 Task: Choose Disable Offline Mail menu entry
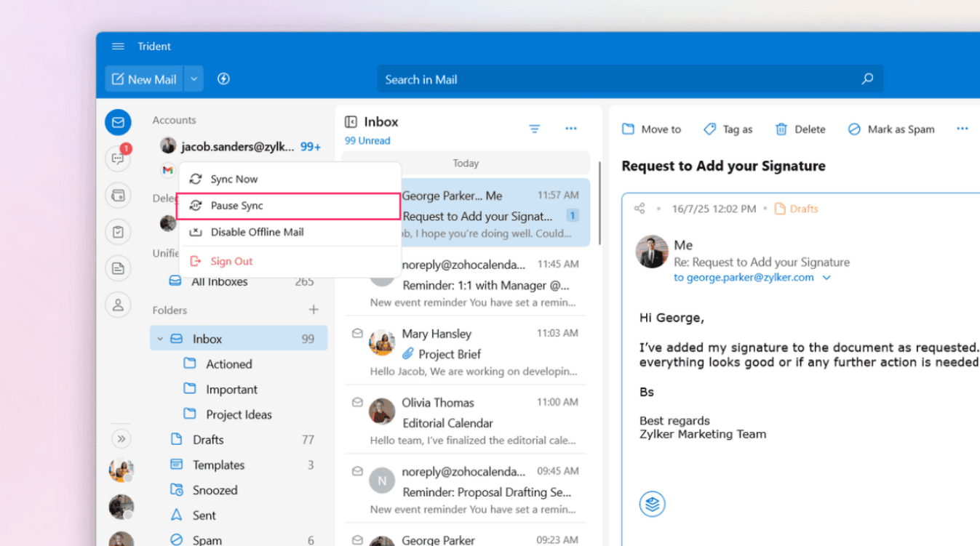pyautogui.click(x=290, y=232)
